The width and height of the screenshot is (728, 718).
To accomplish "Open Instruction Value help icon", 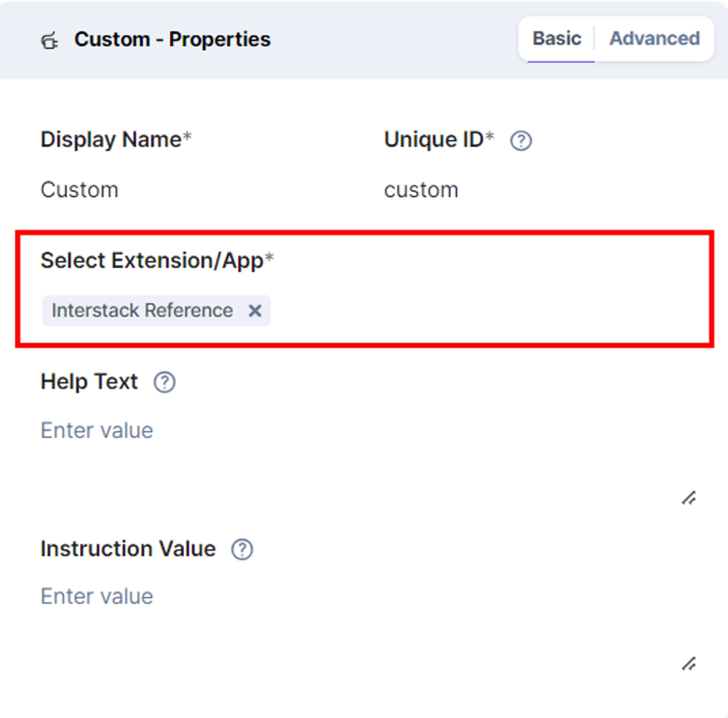I will click(x=242, y=549).
